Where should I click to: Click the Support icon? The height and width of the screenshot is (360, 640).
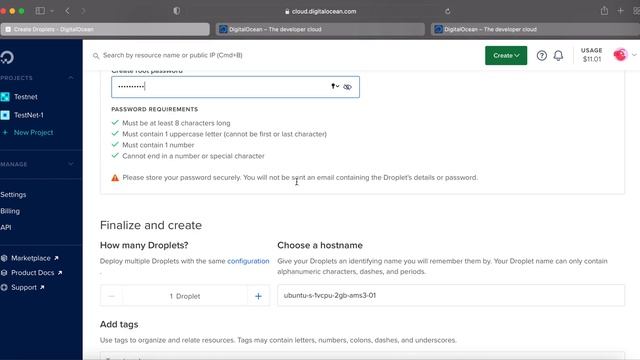(4, 287)
